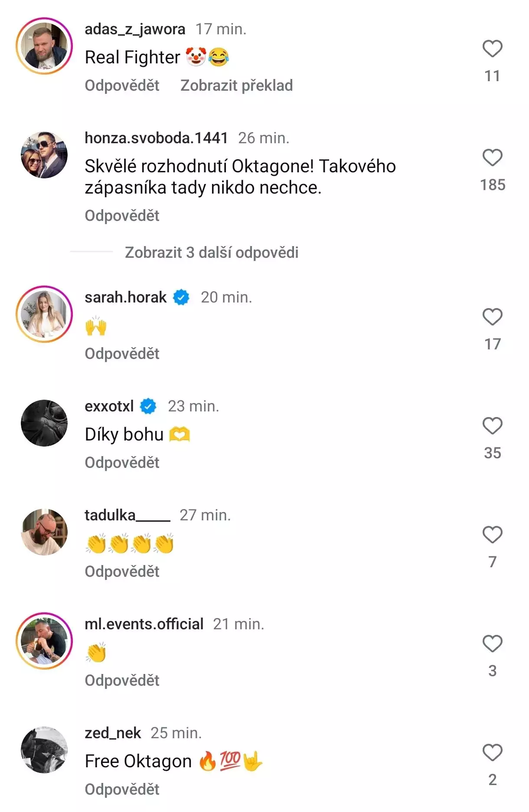This screenshot has height=812, width=529.
Task: View ml.events.official's profile picture story
Action: (44, 641)
